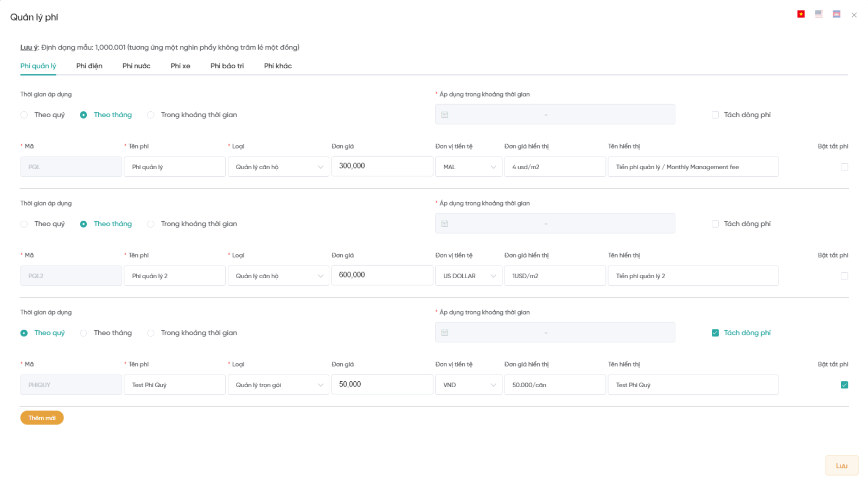Choose "Trong khoảng thời gian" for PQL2 fee
This screenshot has width=868, height=488.
[x=151, y=224]
